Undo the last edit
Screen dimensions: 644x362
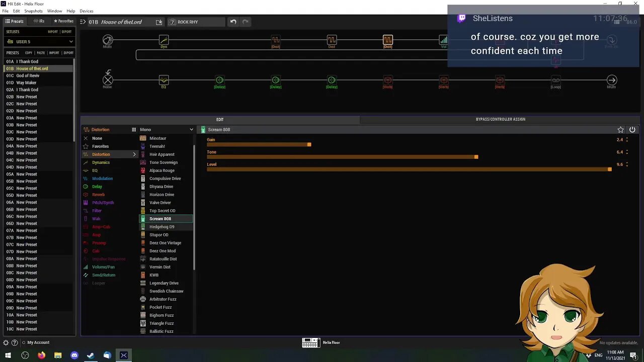(233, 22)
